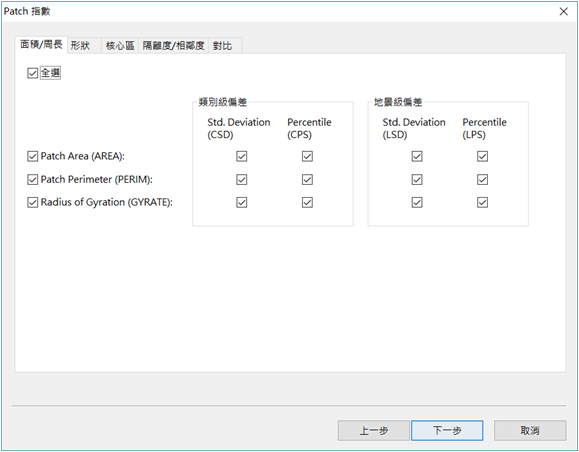Uncheck CPS checkbox for Patch Area
Screen dimensions: 579x452
[307, 156]
